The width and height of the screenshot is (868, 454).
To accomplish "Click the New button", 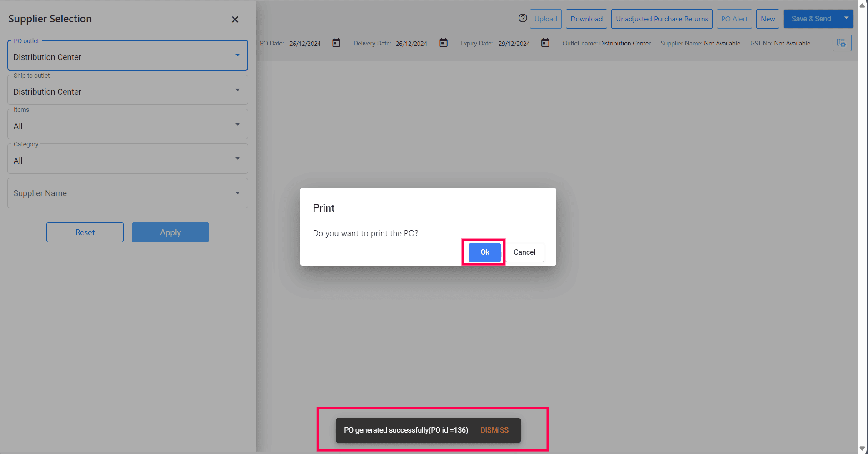I will click(768, 19).
